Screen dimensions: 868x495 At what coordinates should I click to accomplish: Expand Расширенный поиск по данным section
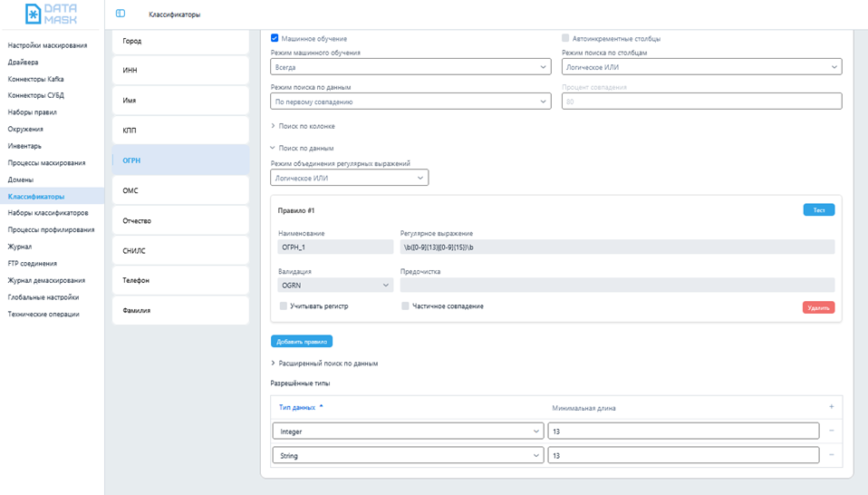tap(326, 363)
